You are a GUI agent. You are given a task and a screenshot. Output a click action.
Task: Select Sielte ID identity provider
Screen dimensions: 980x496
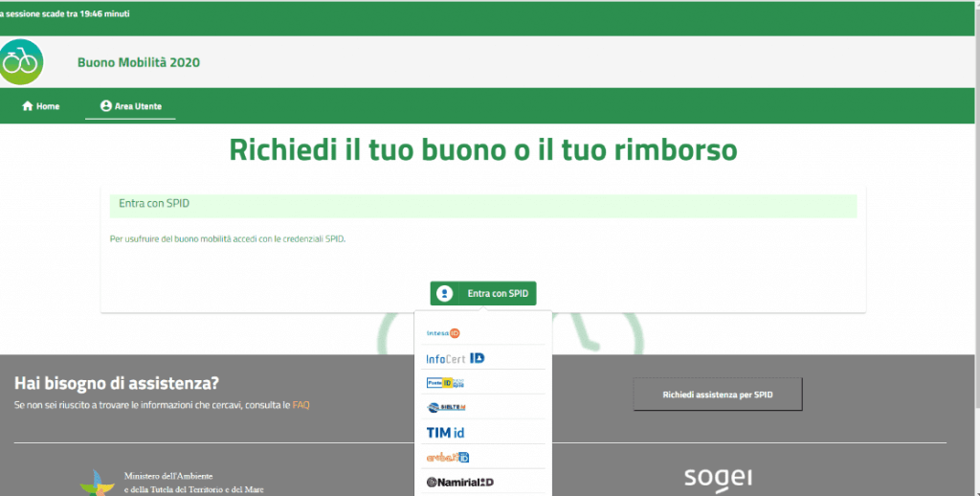pos(446,408)
